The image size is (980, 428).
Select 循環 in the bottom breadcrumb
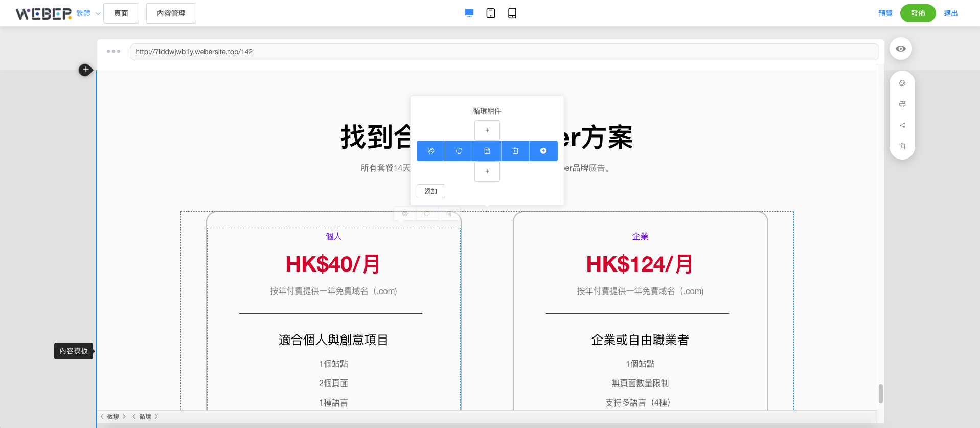pyautogui.click(x=145, y=417)
